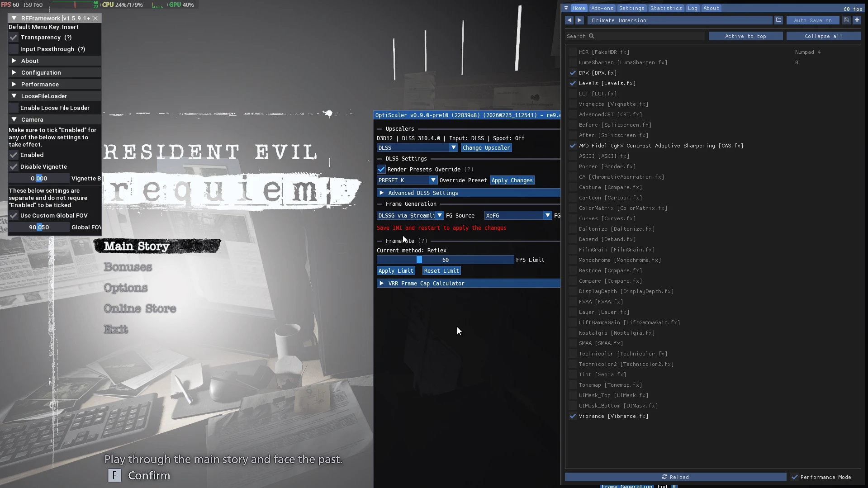Open the DLSS upscaler dropdown
The image size is (868, 488).
[x=417, y=148]
